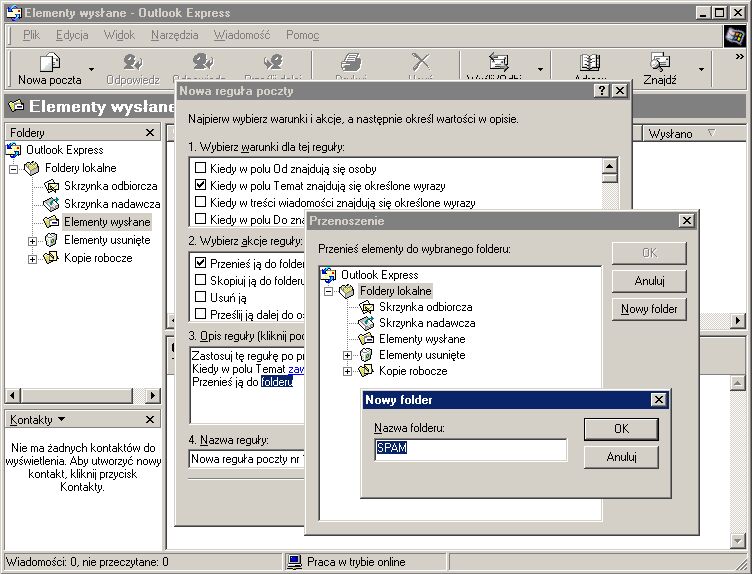752x574 pixels.
Task: Click the Odpowiedz toolbar icon
Action: [132, 62]
